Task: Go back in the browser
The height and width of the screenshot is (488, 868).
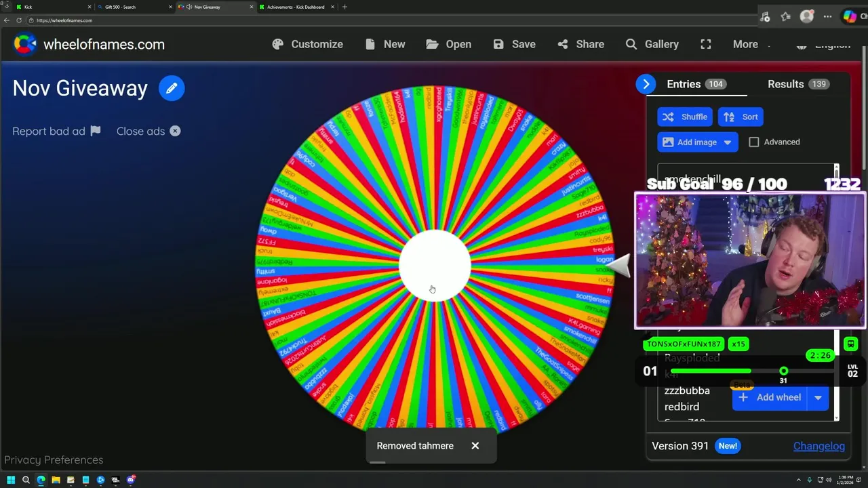Action: click(7, 20)
